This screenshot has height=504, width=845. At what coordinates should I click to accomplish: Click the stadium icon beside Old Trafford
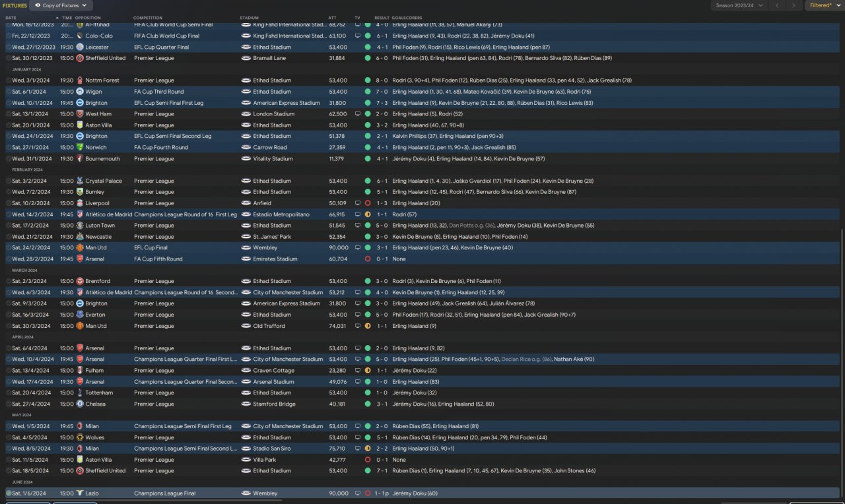point(246,326)
